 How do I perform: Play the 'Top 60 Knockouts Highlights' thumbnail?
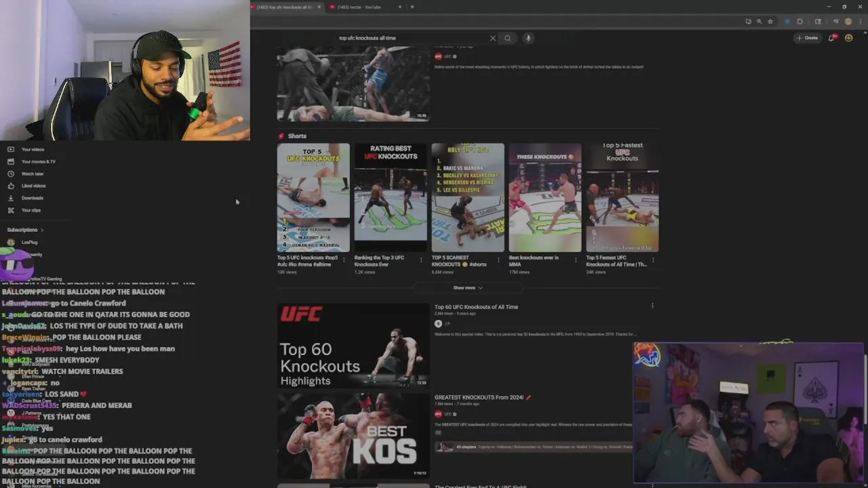(x=353, y=345)
